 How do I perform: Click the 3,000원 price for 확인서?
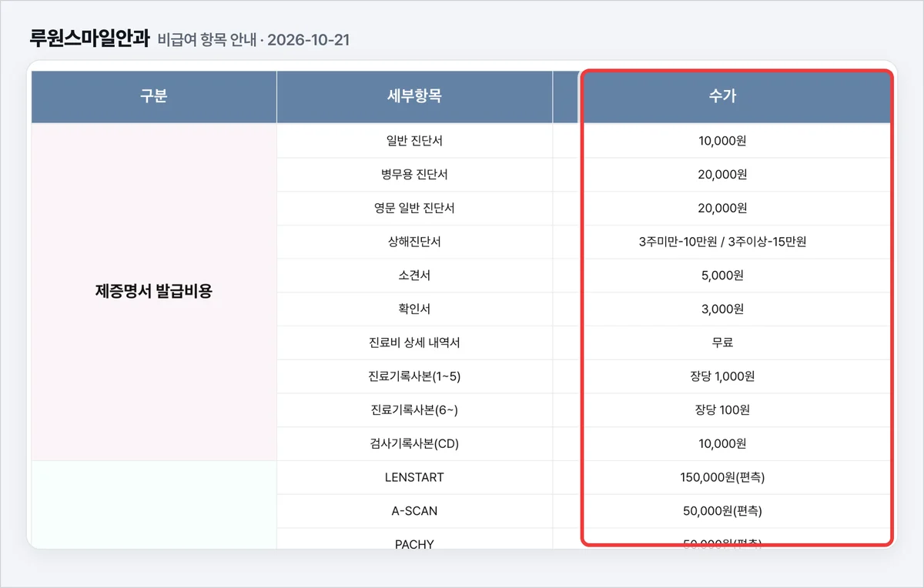tap(722, 309)
